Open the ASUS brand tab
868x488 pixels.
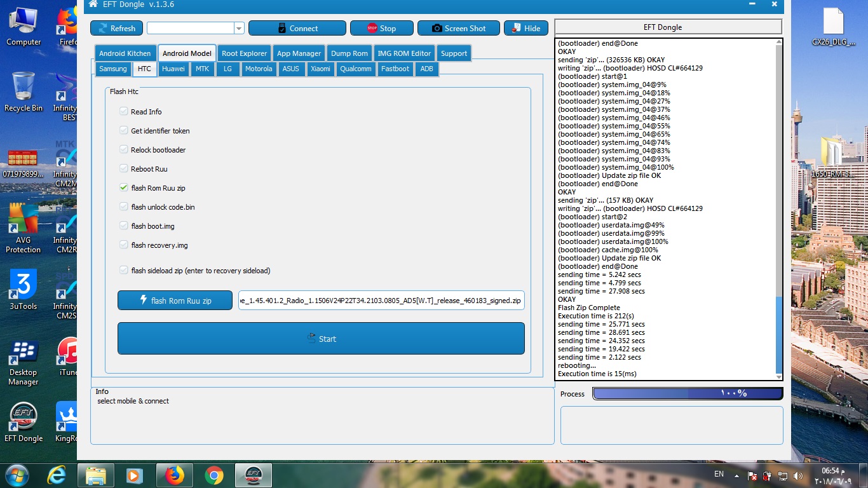coord(290,69)
